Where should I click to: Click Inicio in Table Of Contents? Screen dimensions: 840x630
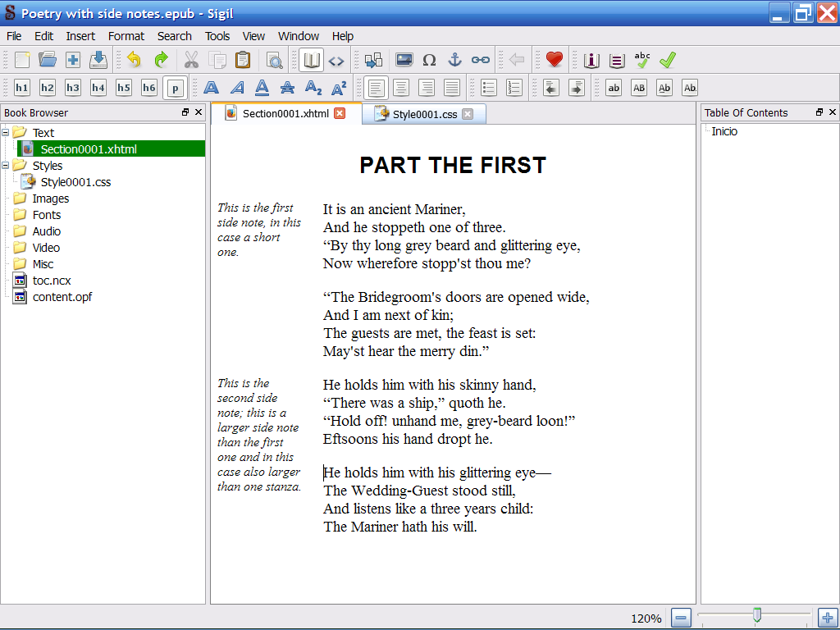724,131
